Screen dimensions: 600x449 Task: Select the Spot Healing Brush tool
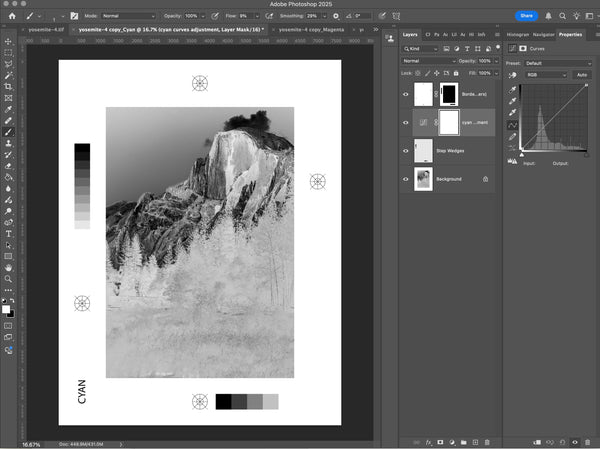point(8,121)
